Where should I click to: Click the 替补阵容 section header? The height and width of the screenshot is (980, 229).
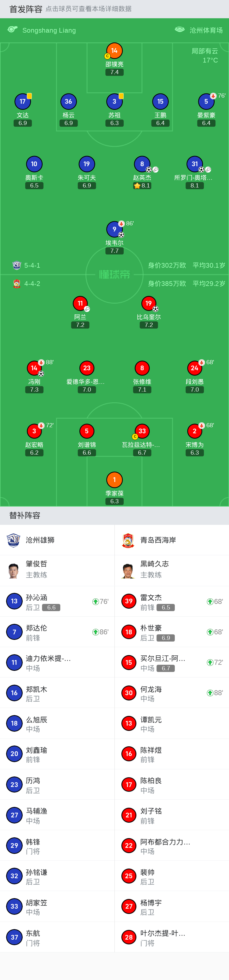25,515
